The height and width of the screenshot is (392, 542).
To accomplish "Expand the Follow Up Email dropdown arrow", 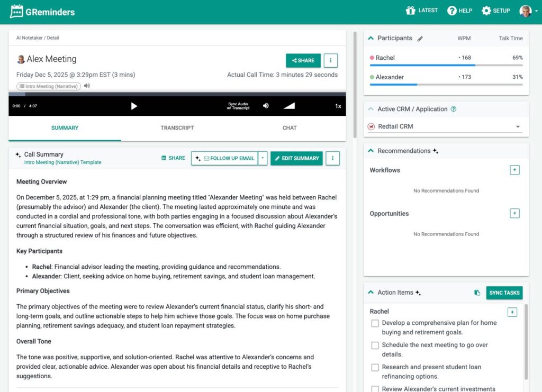I will 263,158.
